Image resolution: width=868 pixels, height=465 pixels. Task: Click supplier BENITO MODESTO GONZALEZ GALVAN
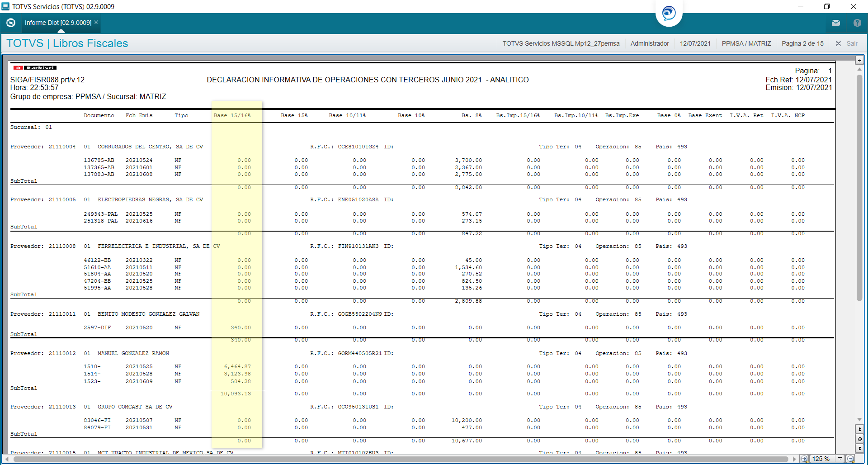(148, 314)
